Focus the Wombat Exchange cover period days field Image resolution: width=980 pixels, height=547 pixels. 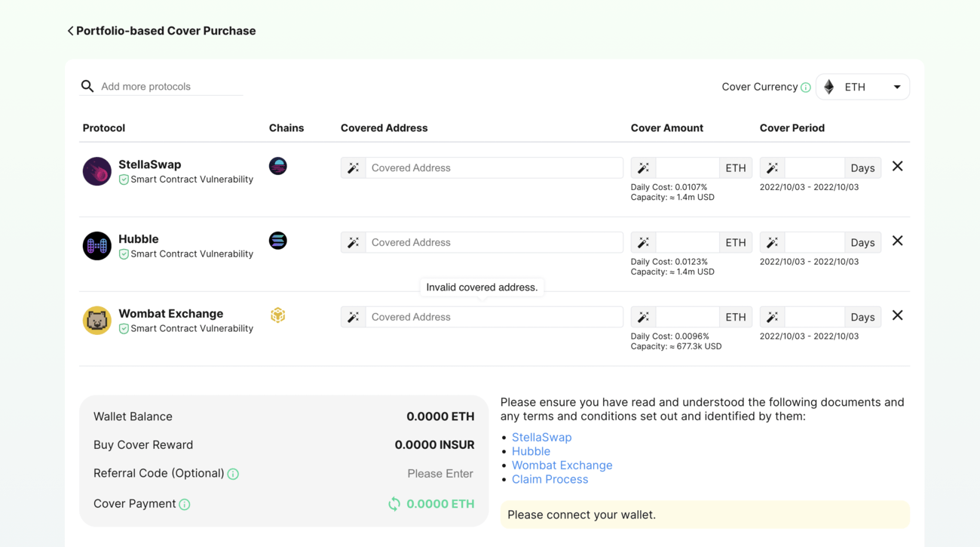tap(815, 317)
